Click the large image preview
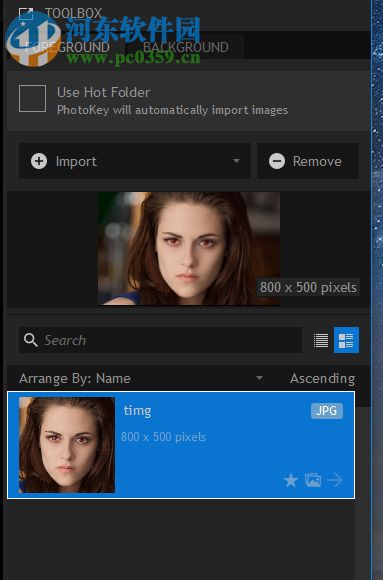The width and height of the screenshot is (383, 580). coord(189,249)
